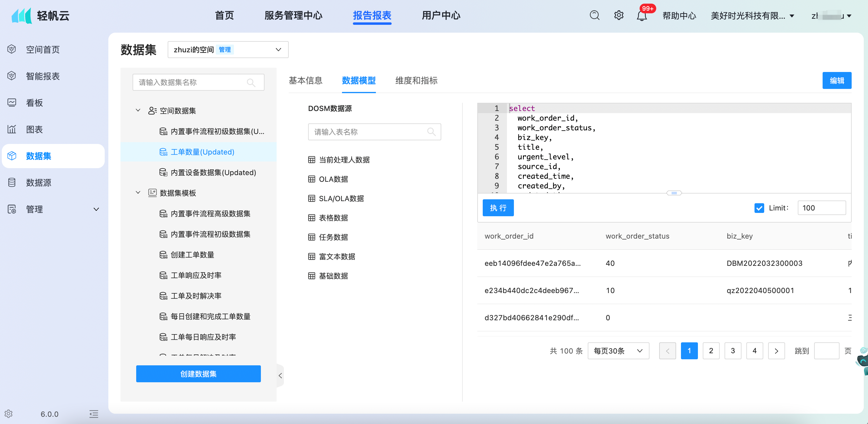Open 服务管理中心 in top navigation
This screenshot has height=424, width=868.
pyautogui.click(x=293, y=15)
